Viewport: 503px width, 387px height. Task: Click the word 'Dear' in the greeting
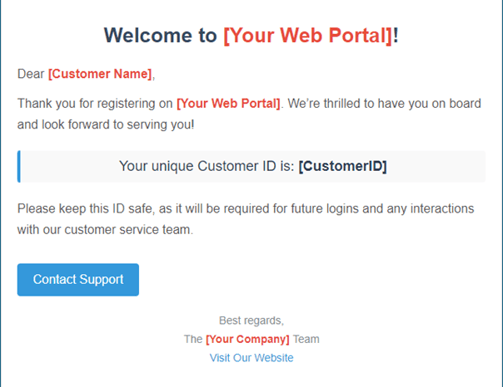tap(31, 74)
